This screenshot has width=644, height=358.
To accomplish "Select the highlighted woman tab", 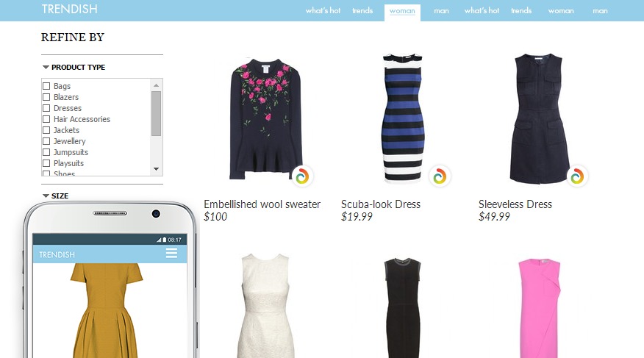I will click(x=402, y=12).
